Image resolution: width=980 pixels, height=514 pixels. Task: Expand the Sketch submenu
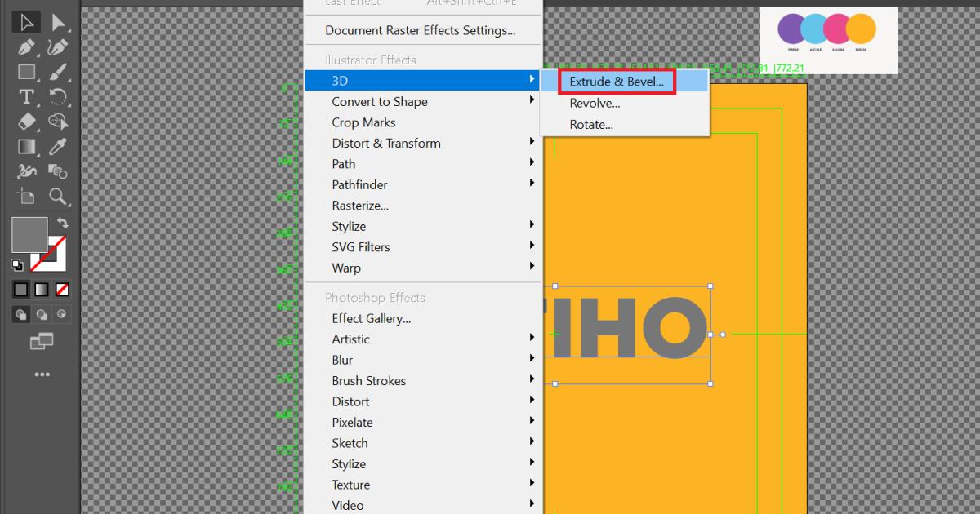(x=422, y=443)
